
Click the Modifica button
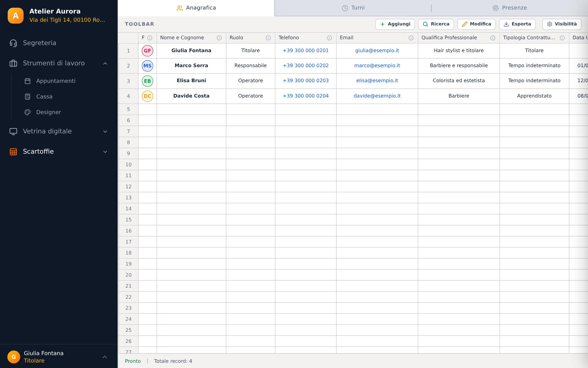[477, 24]
